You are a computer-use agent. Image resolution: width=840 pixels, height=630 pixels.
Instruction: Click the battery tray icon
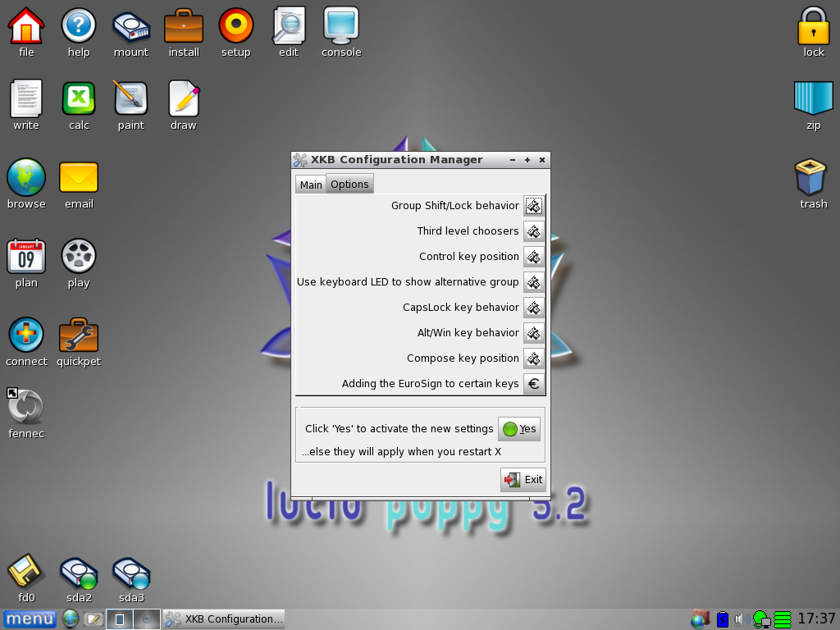(x=722, y=619)
